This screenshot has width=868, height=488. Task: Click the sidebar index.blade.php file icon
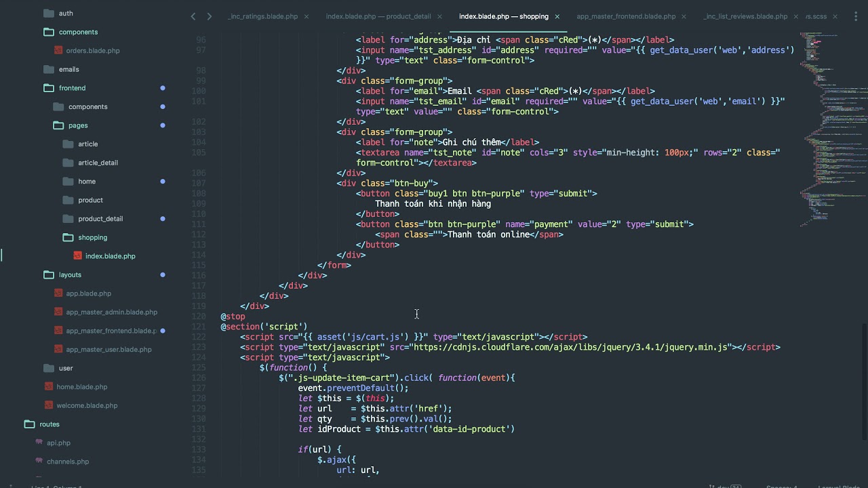pos(77,256)
